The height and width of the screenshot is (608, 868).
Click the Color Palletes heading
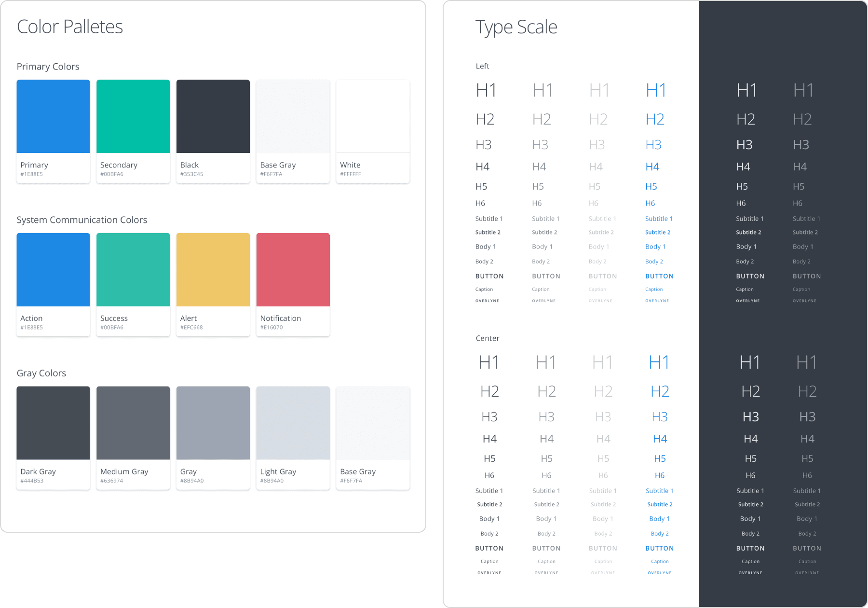click(70, 27)
